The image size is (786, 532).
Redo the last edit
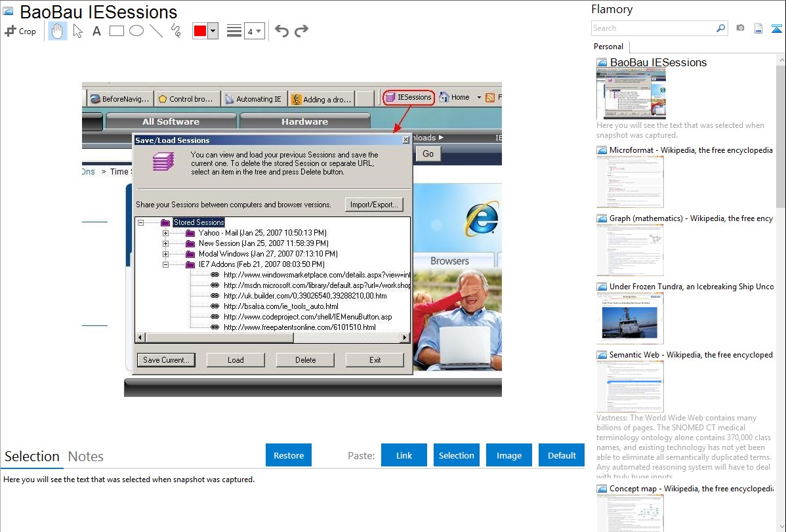tap(301, 31)
